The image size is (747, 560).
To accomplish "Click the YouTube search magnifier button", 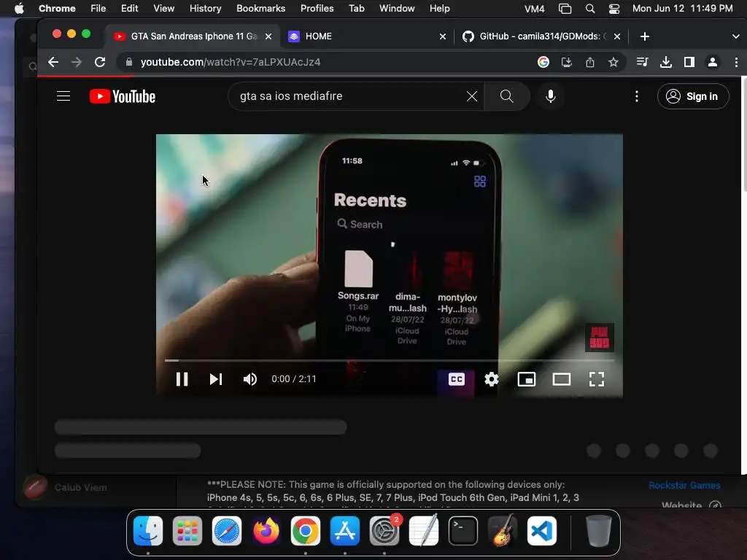I will click(507, 96).
